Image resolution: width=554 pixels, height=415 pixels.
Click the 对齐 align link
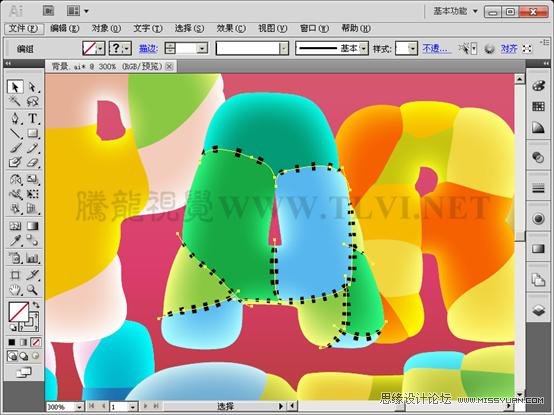pos(509,48)
